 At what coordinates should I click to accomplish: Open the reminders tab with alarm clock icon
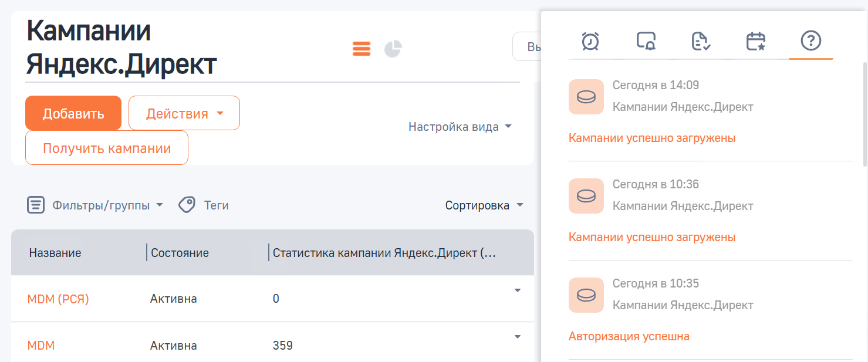[590, 41]
